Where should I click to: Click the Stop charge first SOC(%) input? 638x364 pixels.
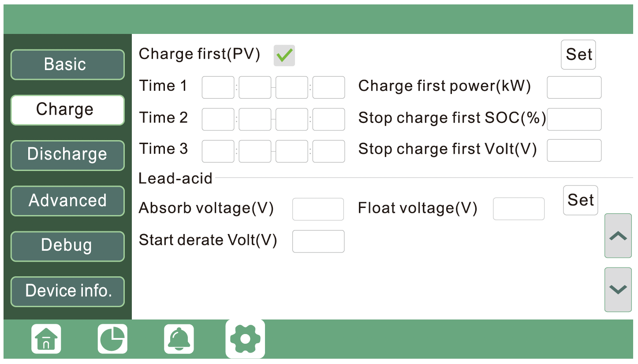(574, 119)
